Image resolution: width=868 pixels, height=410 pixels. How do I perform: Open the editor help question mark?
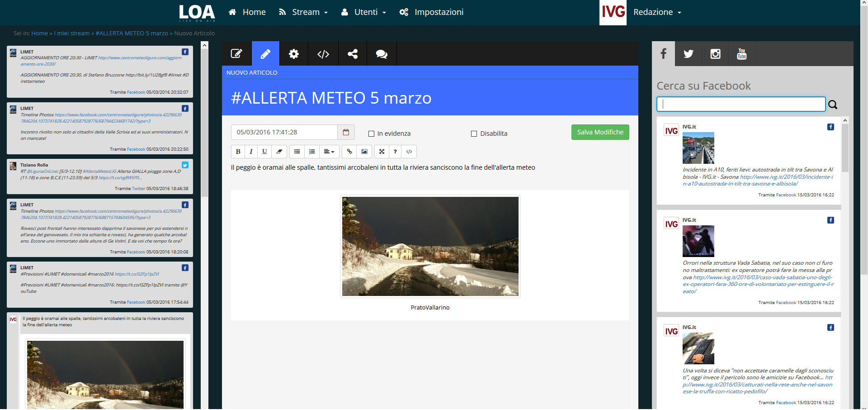pyautogui.click(x=395, y=152)
